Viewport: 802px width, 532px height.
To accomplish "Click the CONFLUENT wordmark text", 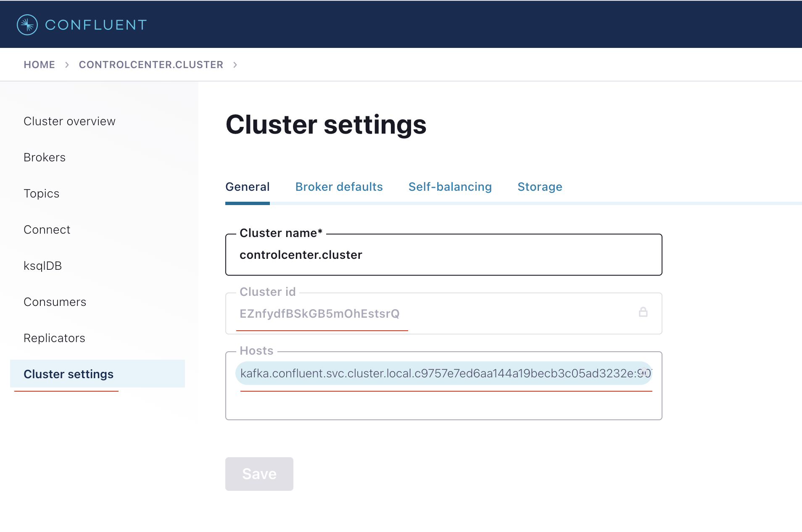I will [96, 25].
